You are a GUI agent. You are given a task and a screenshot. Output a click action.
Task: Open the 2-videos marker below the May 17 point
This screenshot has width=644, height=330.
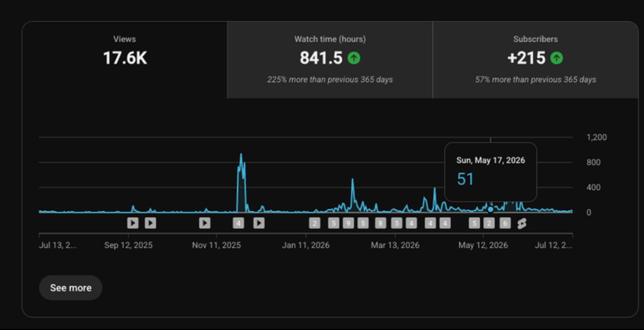point(489,223)
